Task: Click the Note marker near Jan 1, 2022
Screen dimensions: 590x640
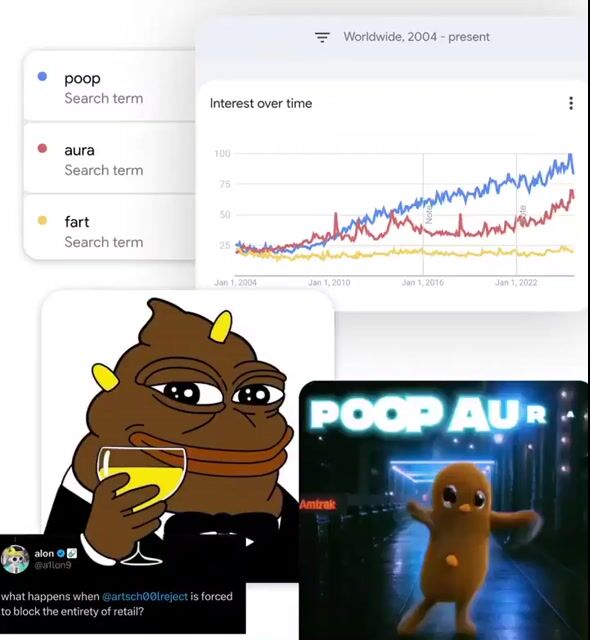Action: (x=522, y=212)
